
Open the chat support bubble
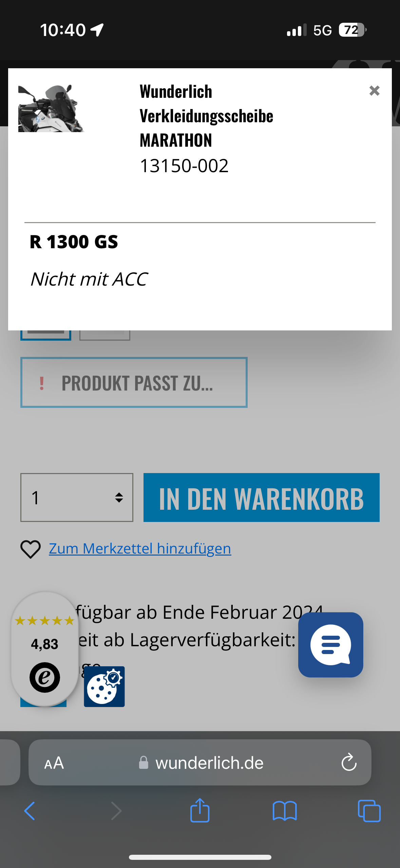point(330,645)
